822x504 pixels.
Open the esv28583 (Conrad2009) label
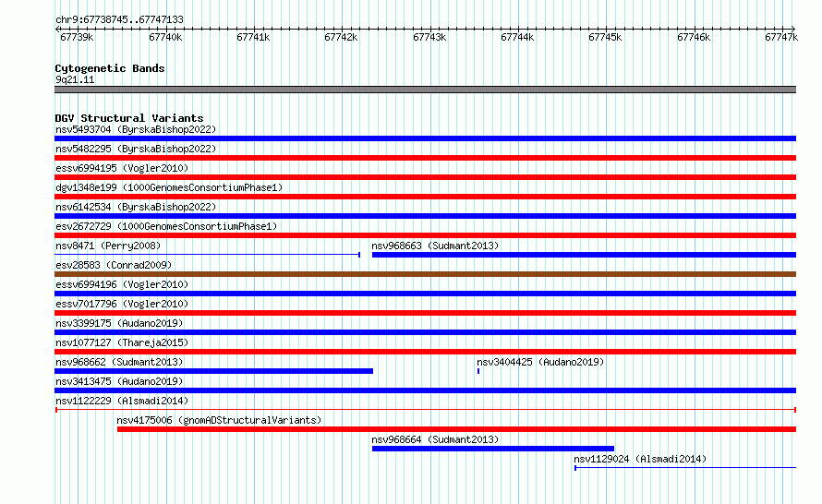(114, 265)
